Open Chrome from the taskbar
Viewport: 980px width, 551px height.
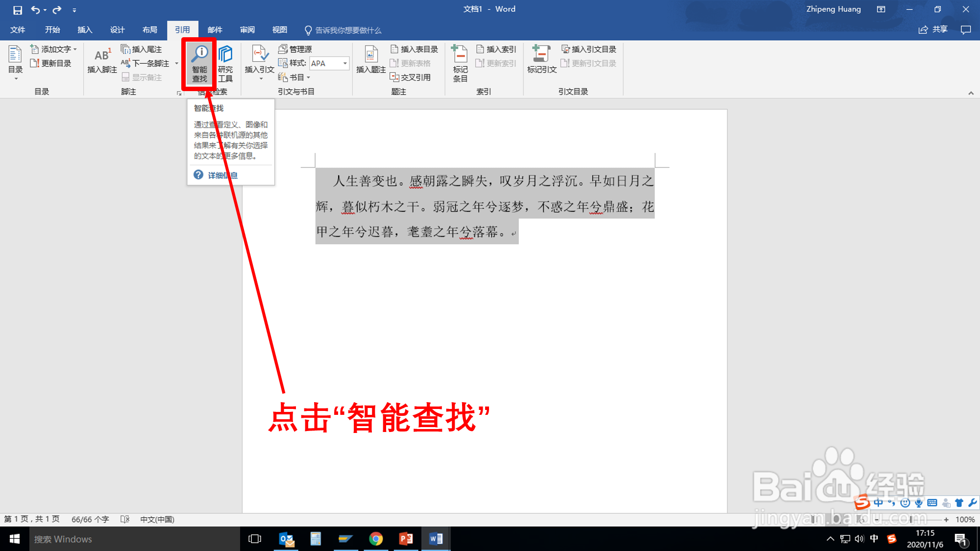(x=376, y=539)
